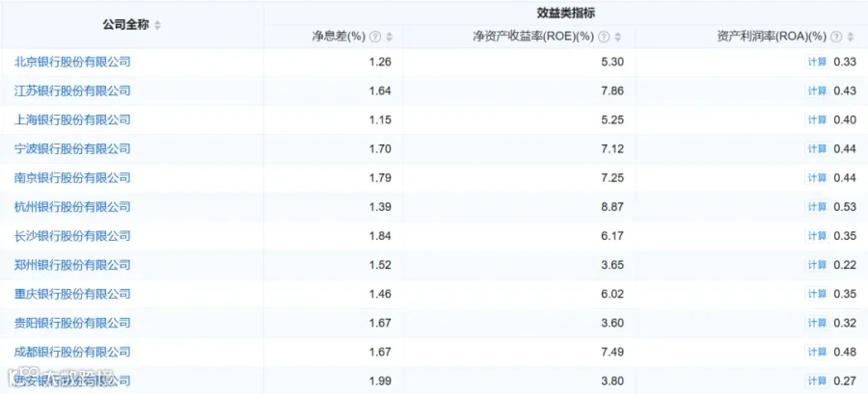This screenshot has height=394, width=868.
Task: Open 杭州银行股份有限公司 company link
Action: [x=72, y=207]
